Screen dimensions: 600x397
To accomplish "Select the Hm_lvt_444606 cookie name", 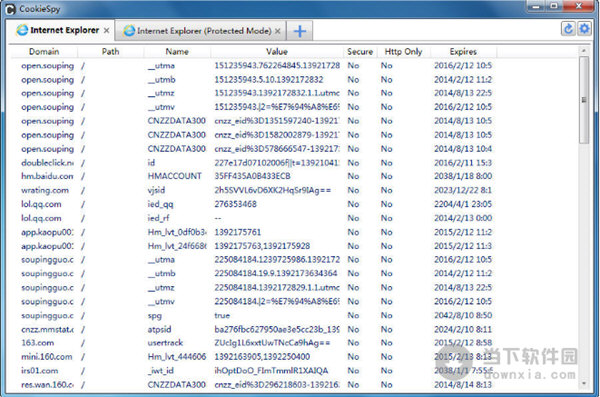I will [x=177, y=357].
